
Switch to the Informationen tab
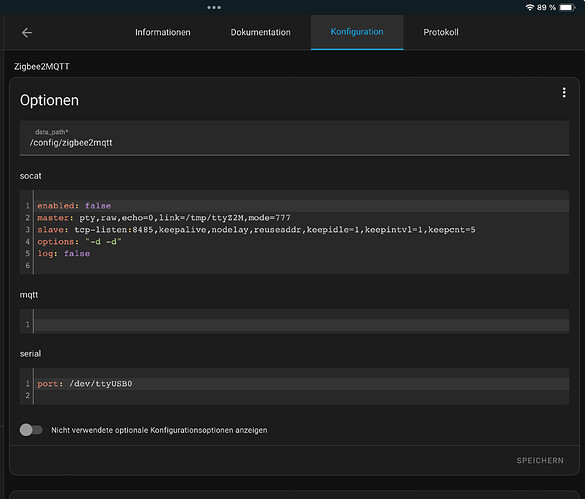pyautogui.click(x=163, y=32)
